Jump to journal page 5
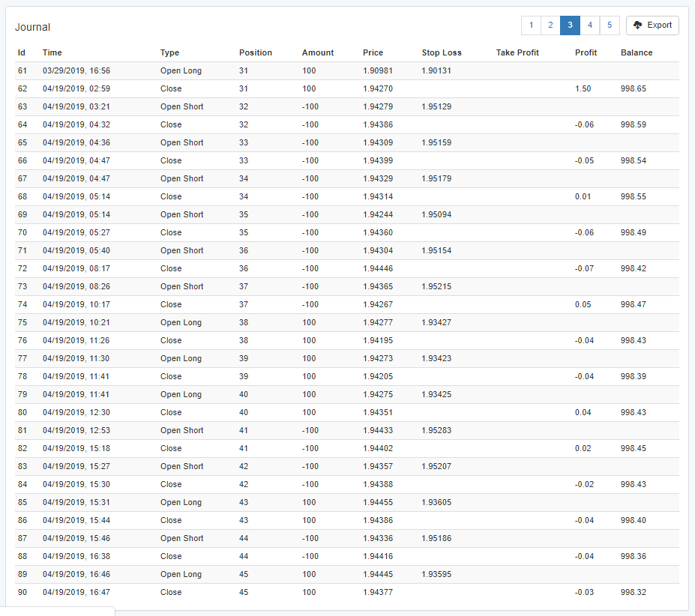The height and width of the screenshot is (616, 695). pyautogui.click(x=610, y=25)
